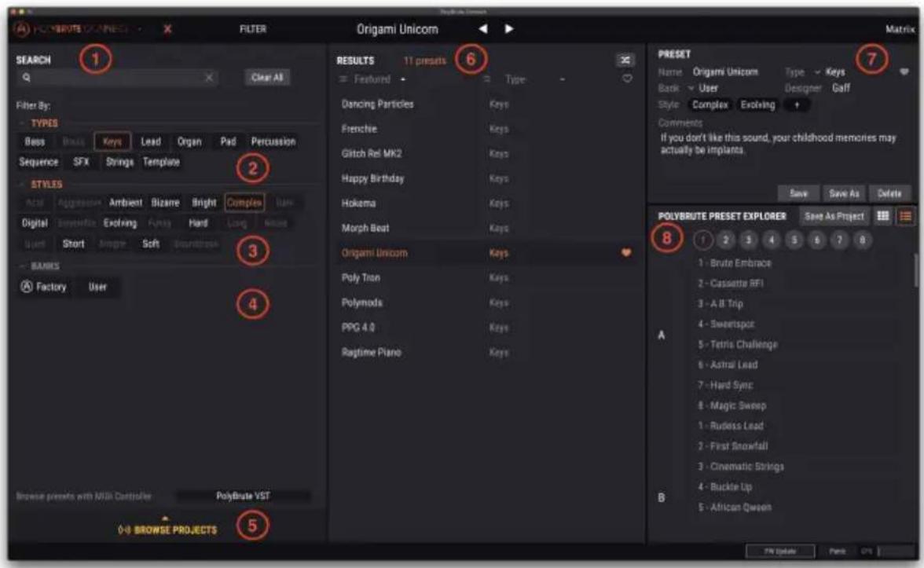Click the preset Name field Origami Unicorn

point(725,72)
